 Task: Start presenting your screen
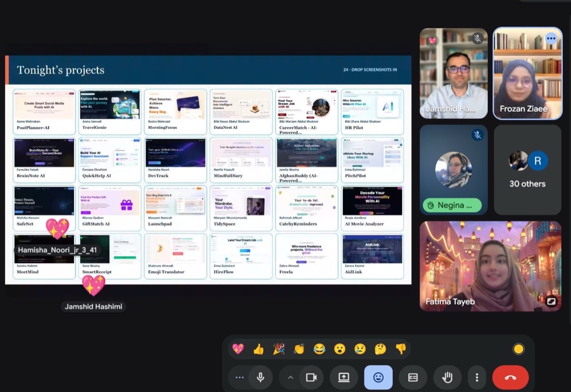344,377
